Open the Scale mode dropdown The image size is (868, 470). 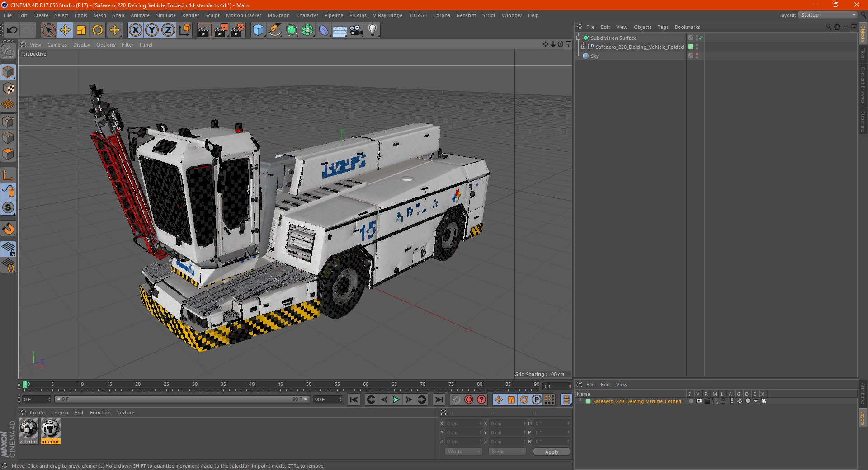click(507, 451)
